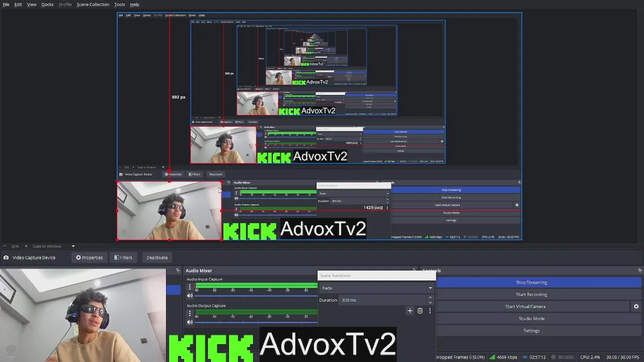Image resolution: width=644 pixels, height=362 pixels.
Task: Click the 62% preview zoom value
Action: pos(15,246)
